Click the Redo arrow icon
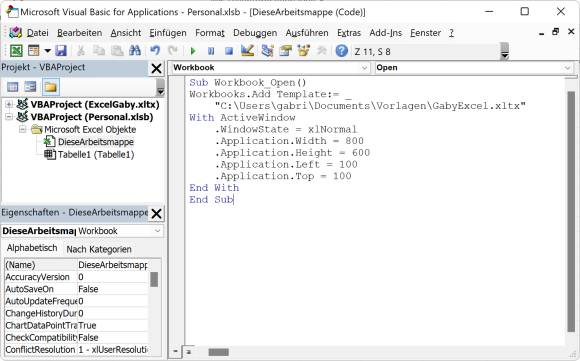Screen dimensions: 580x361 pos(173,51)
